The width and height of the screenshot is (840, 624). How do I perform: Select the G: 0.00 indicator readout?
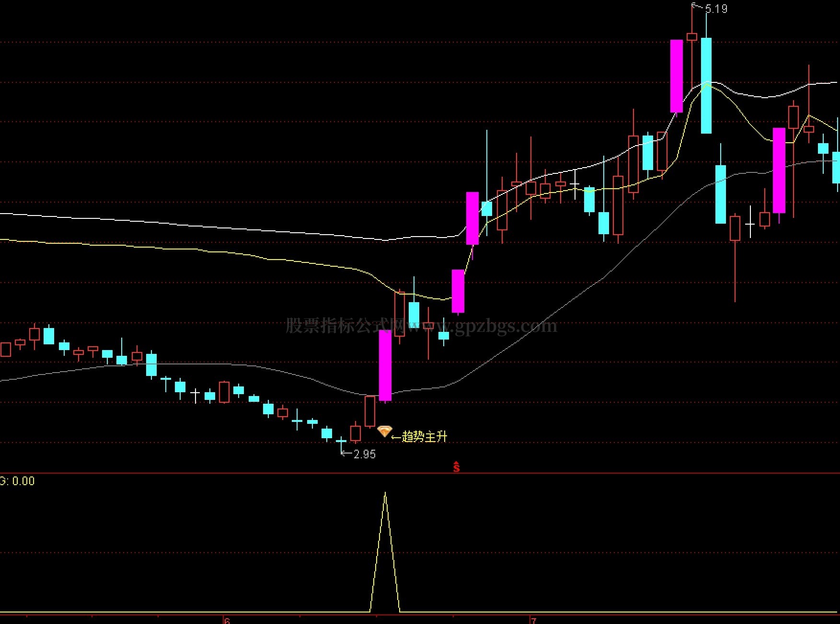[17, 481]
